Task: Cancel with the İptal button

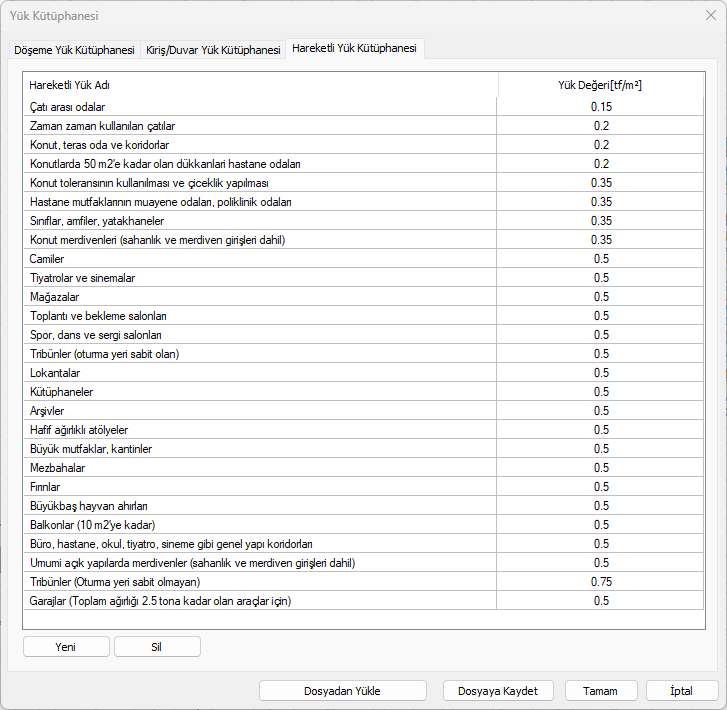Action: [x=682, y=691]
